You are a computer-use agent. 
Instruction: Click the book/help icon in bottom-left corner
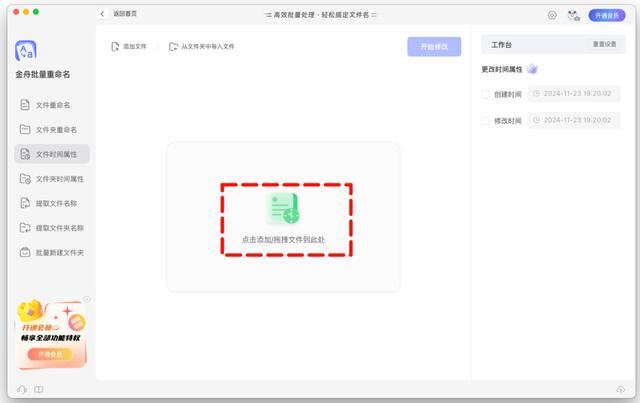click(39, 389)
